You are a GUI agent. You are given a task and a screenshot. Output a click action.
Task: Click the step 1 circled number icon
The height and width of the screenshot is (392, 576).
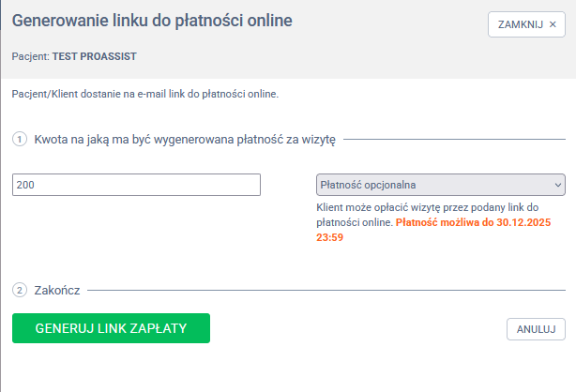19,140
